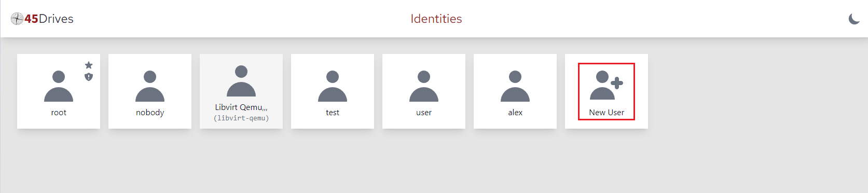Click the test user avatar icon
The image size is (868, 193).
click(333, 86)
